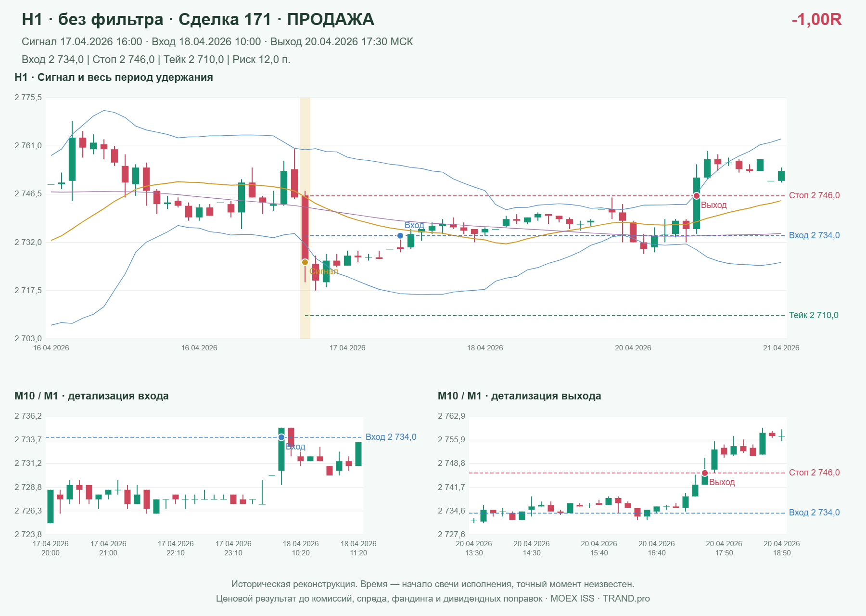Image resolution: width=866 pixels, height=616 pixels.
Task: Click the 2 736,2 axis label in entry chart
Action: (x=28, y=416)
